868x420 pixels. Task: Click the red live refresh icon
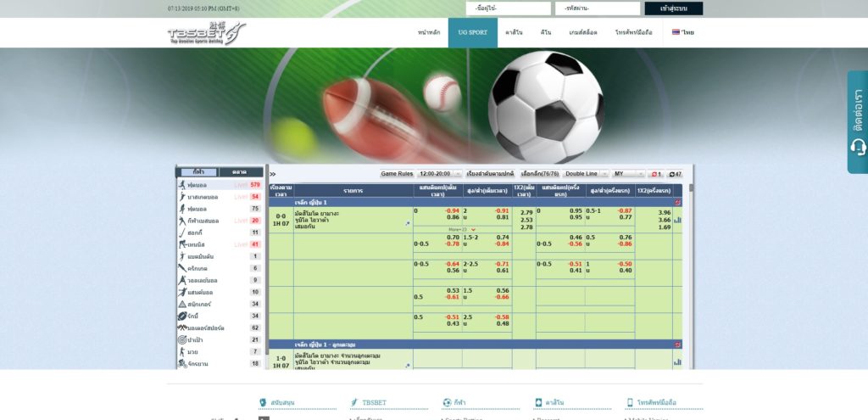(656, 173)
